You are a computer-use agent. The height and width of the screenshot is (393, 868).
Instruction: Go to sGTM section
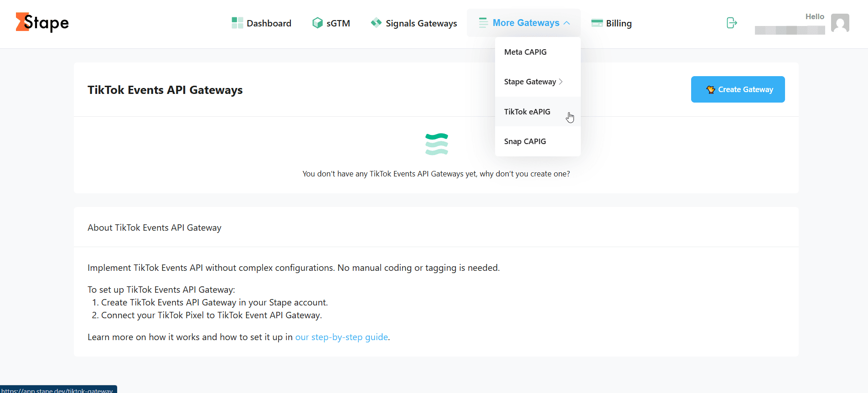pos(331,23)
